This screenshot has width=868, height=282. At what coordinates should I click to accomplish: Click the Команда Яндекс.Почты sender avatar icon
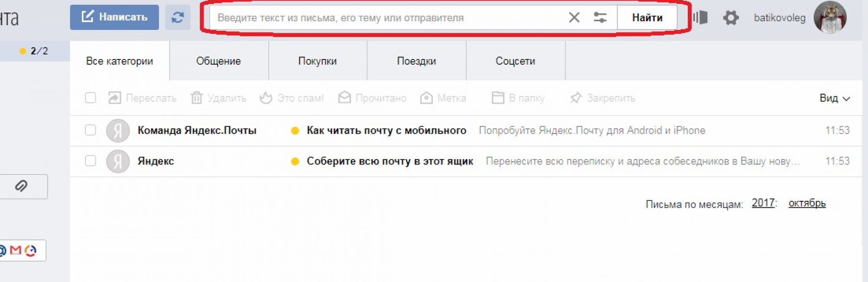(118, 131)
